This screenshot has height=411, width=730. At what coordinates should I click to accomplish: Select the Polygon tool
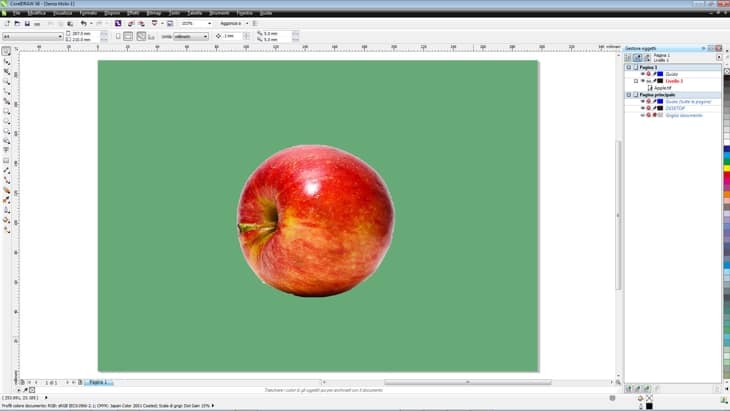tap(7, 131)
